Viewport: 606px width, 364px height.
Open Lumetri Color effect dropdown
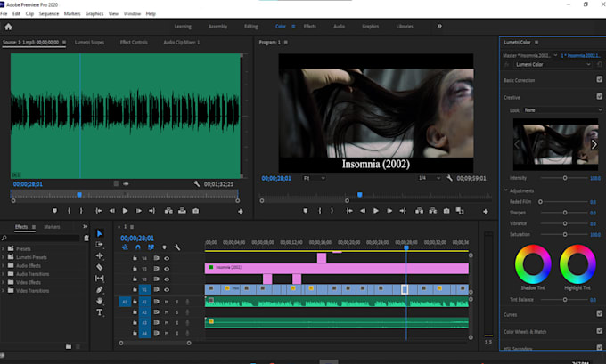click(x=553, y=64)
